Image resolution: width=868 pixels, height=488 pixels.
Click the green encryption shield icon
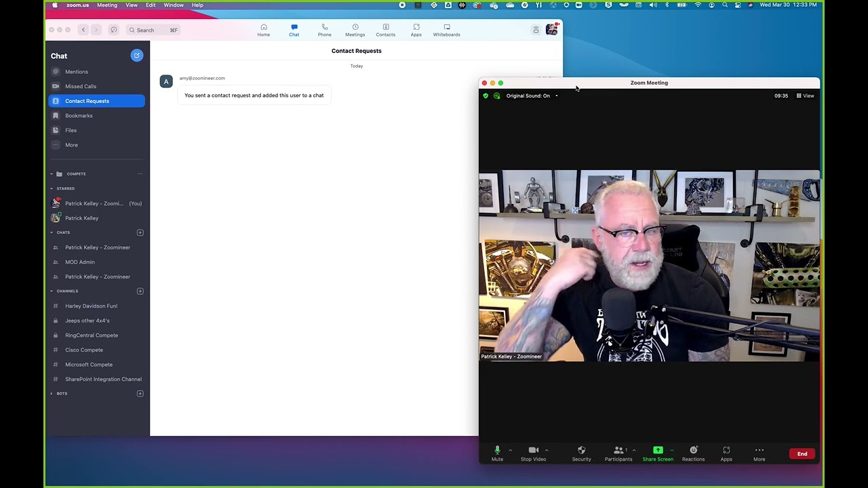[x=486, y=96]
